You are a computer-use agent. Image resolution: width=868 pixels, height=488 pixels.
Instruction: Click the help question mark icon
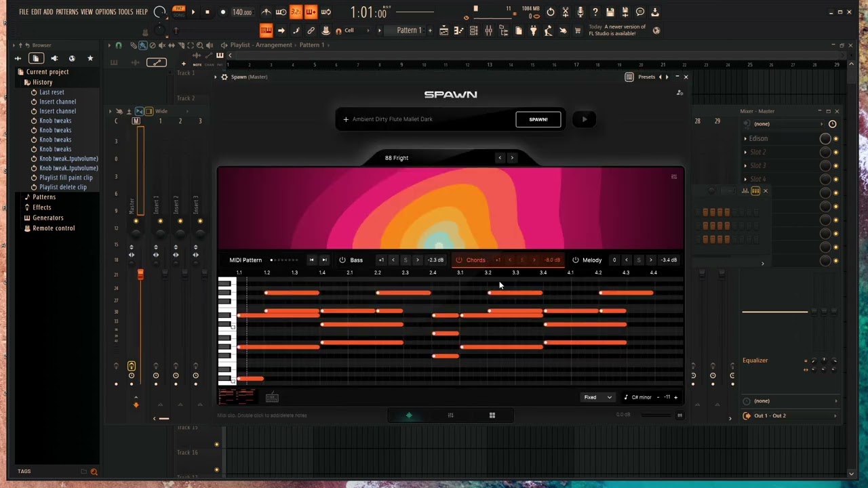tap(595, 12)
